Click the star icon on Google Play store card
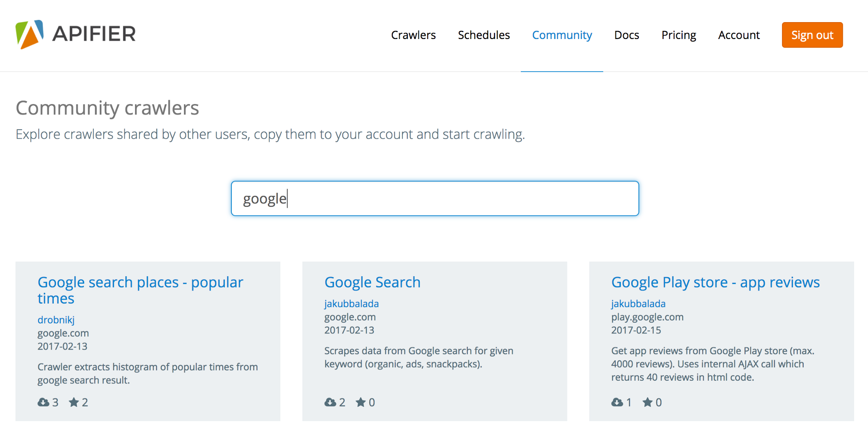 click(648, 402)
